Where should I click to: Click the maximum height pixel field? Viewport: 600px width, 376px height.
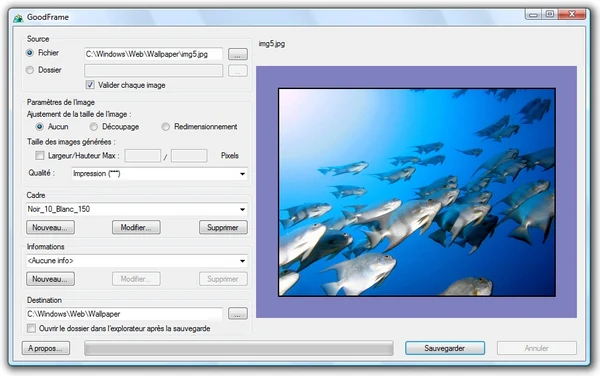coord(189,156)
